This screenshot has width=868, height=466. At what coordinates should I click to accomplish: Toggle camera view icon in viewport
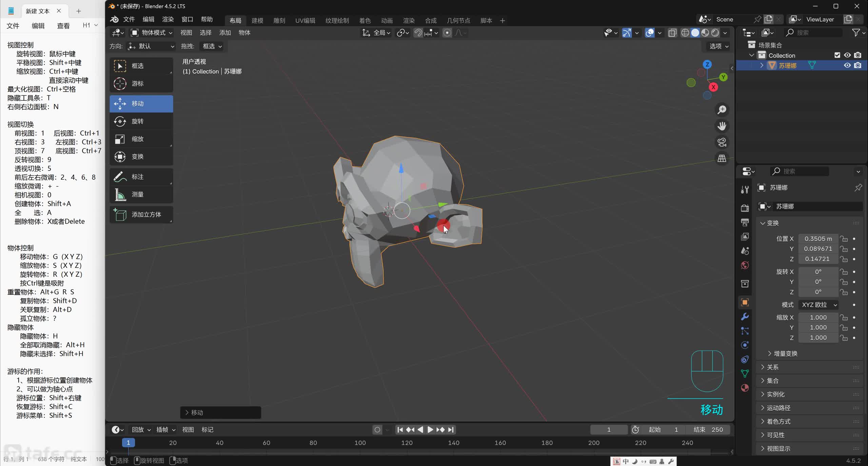722,142
